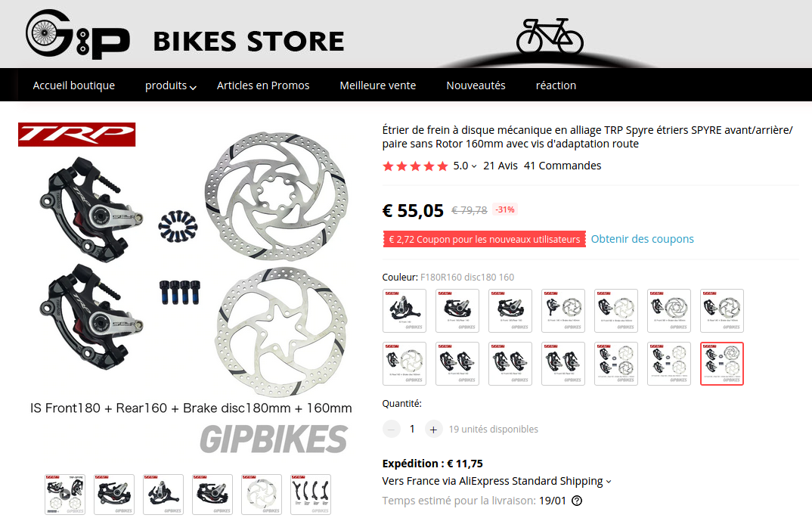Decrease quantity with the minus button

point(391,429)
